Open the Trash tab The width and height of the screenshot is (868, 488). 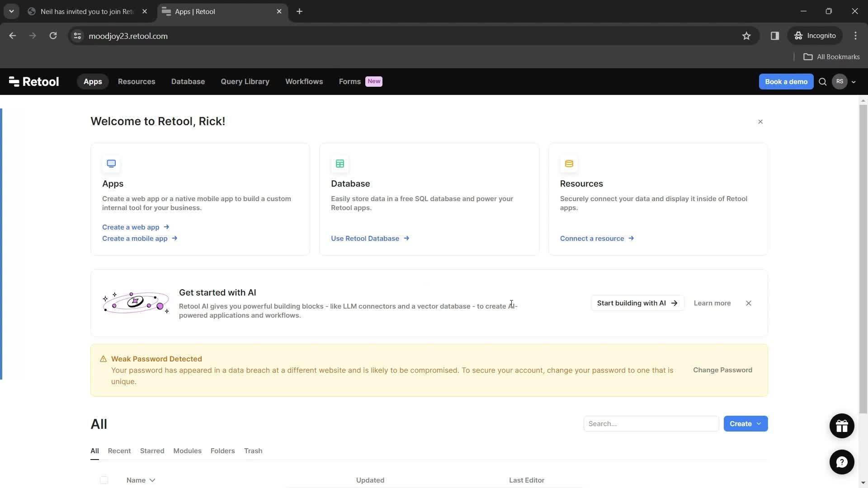253,451
